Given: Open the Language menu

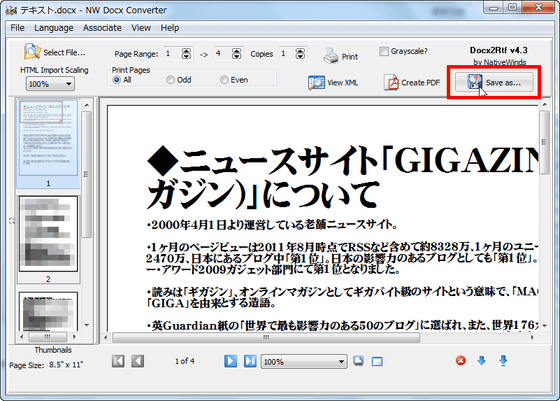Looking at the screenshot, I should click(54, 28).
